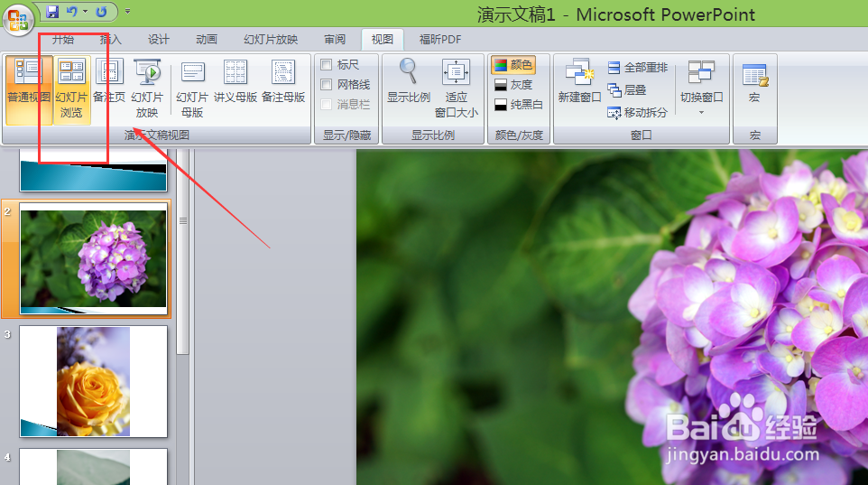Open 讲义母版 handout master view
The width and height of the screenshot is (868, 485).
pyautogui.click(x=235, y=82)
